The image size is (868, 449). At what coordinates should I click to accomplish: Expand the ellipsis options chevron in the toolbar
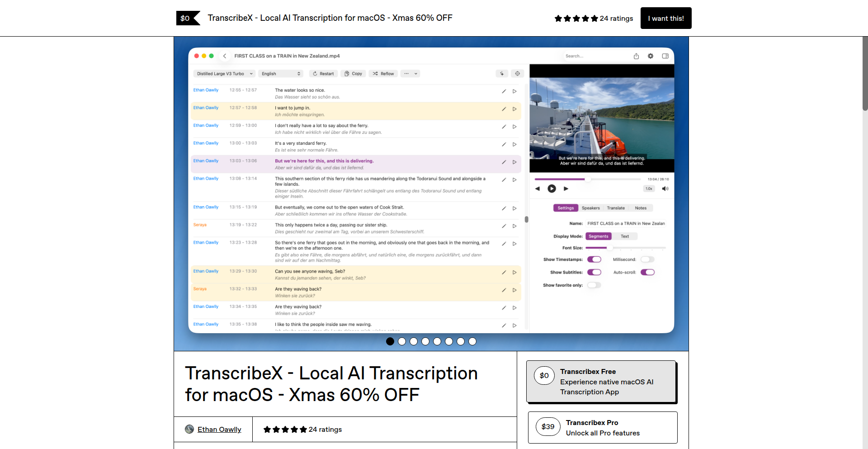(416, 74)
